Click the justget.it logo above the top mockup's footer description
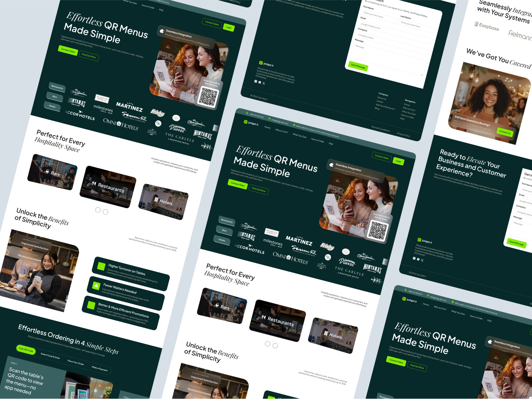This screenshot has height=399, width=532. [266, 64]
